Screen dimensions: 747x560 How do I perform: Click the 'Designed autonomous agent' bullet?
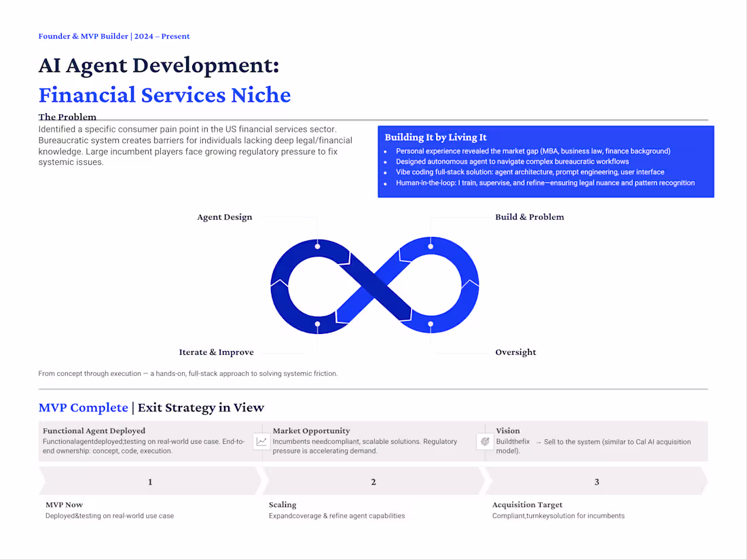(x=512, y=162)
